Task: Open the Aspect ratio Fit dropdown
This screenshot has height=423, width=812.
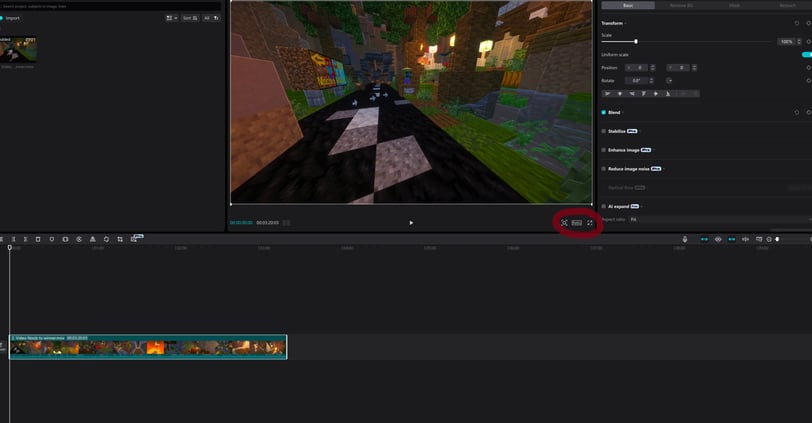Action: click(x=720, y=220)
